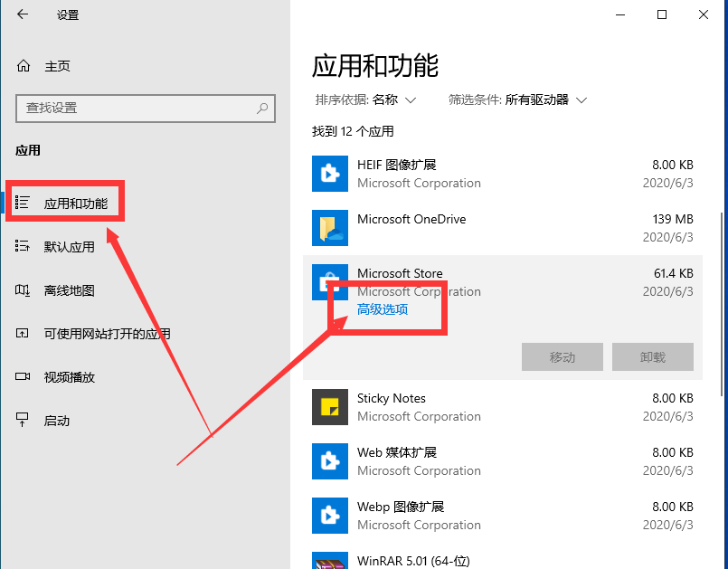Open the HEIF 图像扩展 app icon
This screenshot has height=569, width=728.
(330, 174)
